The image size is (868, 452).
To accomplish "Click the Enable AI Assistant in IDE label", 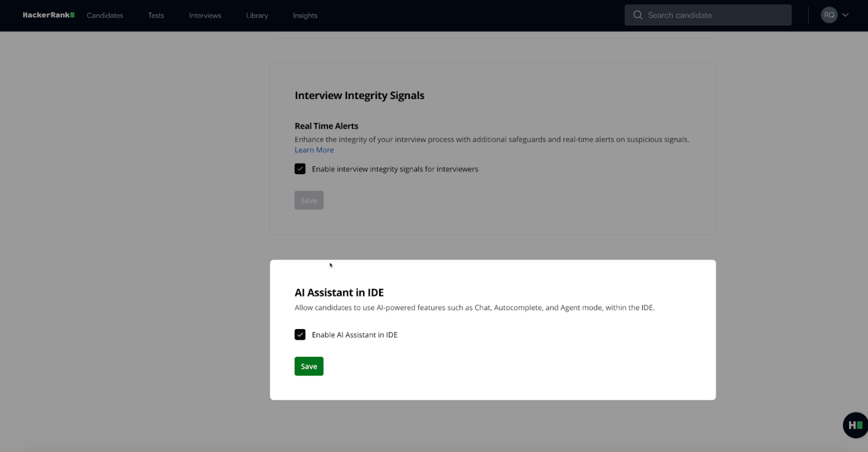I will tap(355, 335).
